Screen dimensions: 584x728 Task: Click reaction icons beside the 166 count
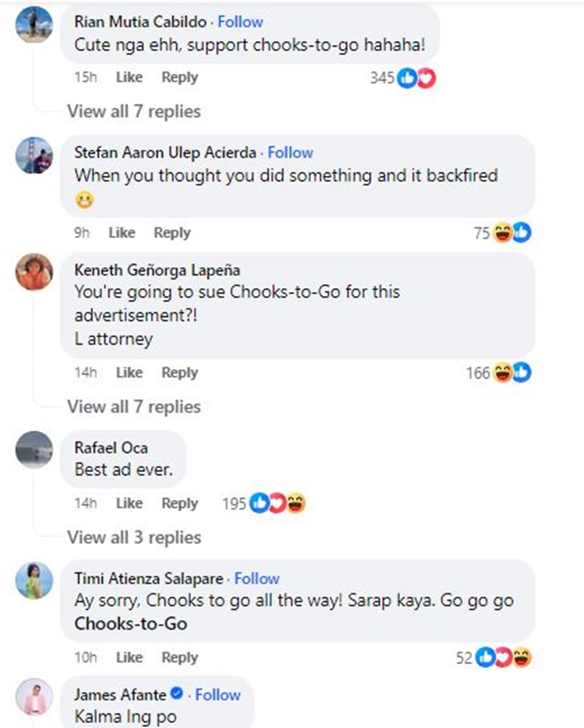coord(512,373)
